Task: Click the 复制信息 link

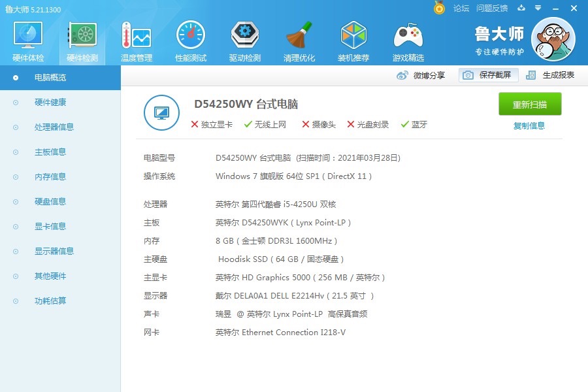Action: point(531,124)
